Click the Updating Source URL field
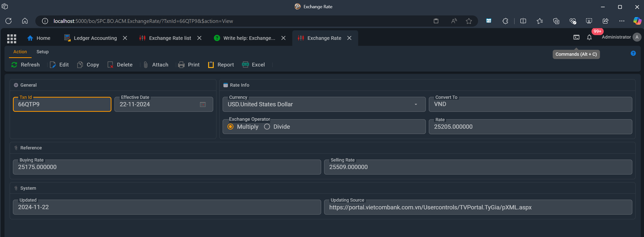Screen dimensions: 644x237 point(478,207)
